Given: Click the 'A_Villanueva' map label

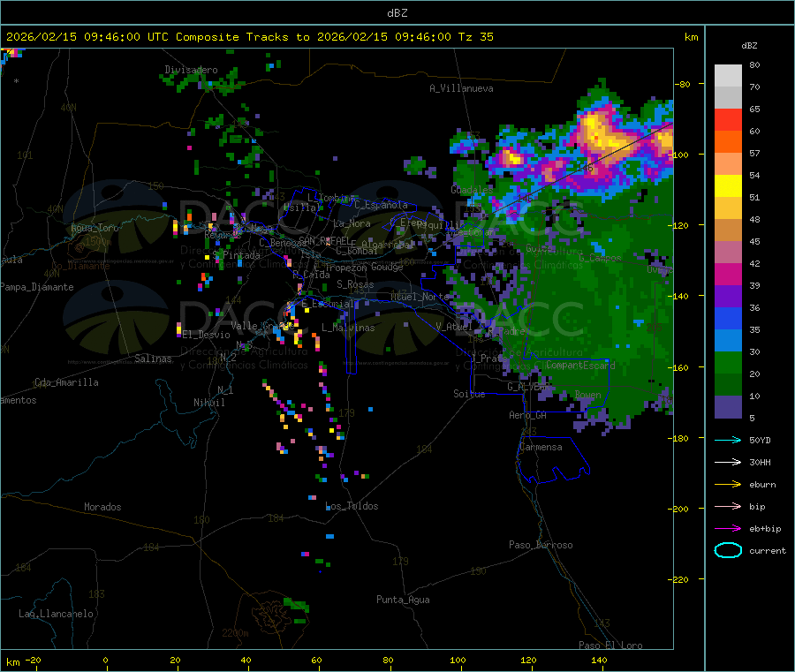Looking at the screenshot, I should (x=461, y=88).
